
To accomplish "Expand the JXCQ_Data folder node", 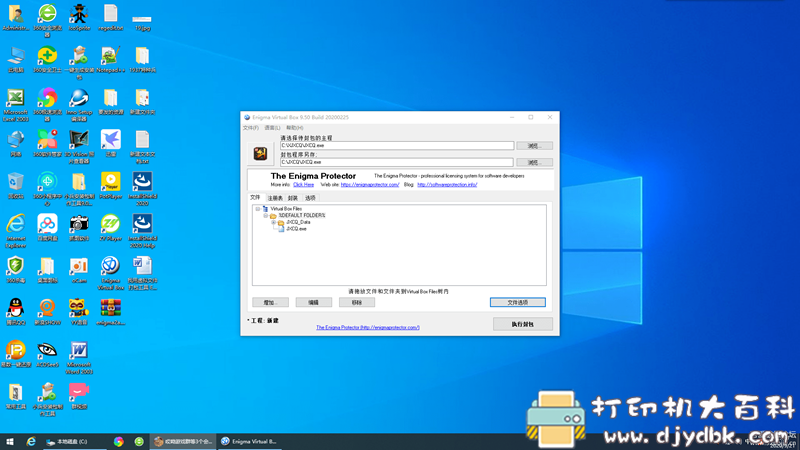I will (273, 222).
